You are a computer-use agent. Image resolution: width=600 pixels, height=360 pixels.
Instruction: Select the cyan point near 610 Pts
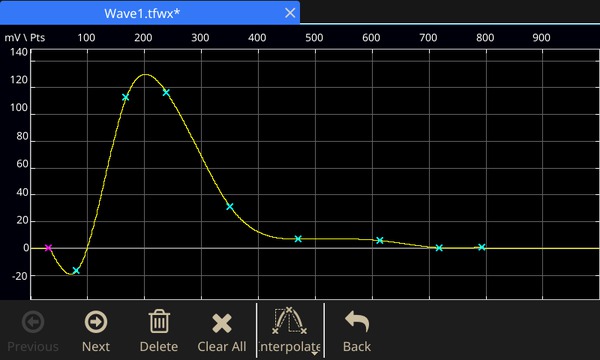tap(380, 240)
